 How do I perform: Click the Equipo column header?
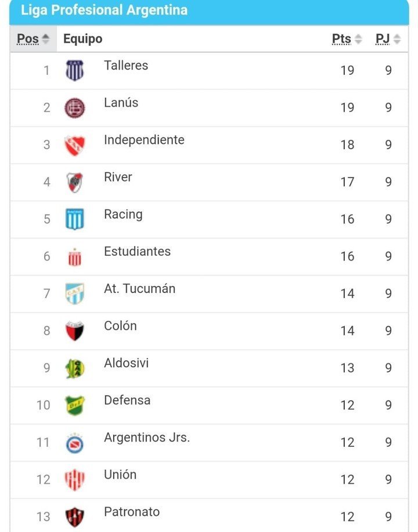click(x=82, y=39)
